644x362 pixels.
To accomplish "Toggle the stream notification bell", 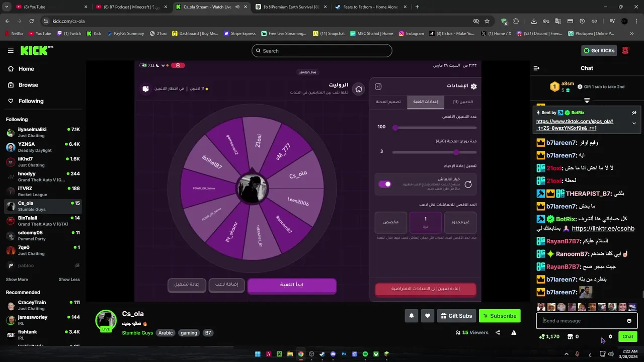I will [411, 316].
